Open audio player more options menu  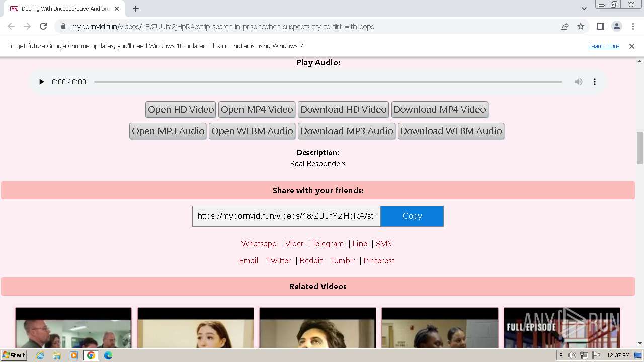click(594, 82)
